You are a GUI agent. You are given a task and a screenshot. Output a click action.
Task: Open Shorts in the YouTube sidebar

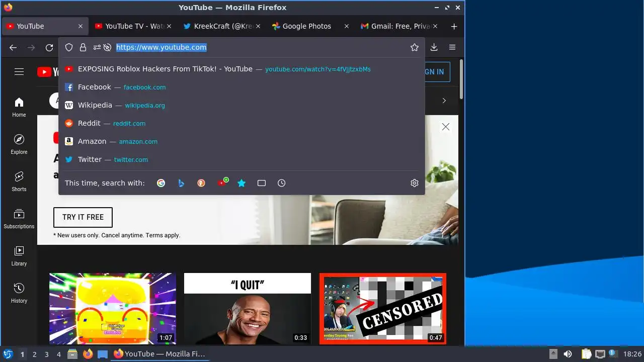pyautogui.click(x=19, y=182)
